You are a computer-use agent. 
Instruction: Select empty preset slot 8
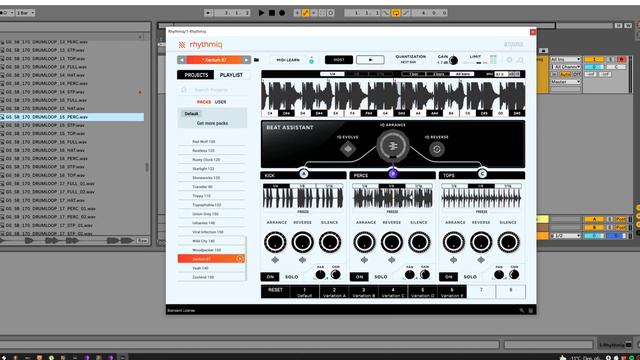[511, 291]
